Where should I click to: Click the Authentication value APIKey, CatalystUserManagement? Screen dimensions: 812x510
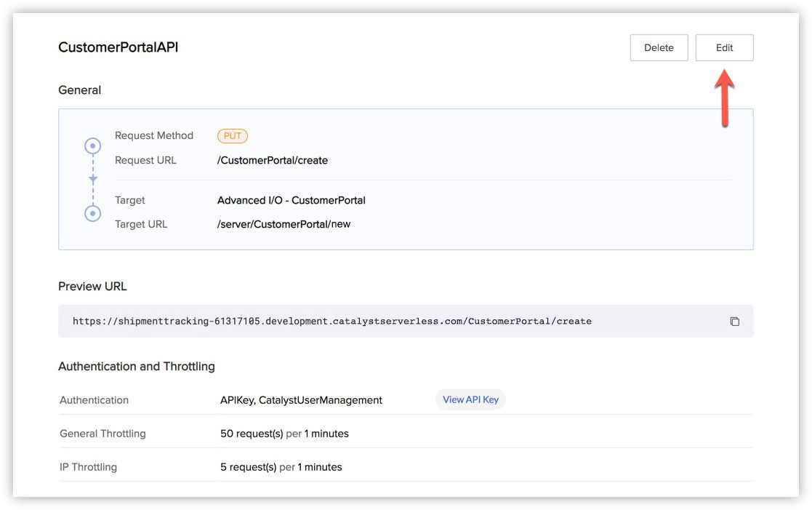(x=301, y=400)
